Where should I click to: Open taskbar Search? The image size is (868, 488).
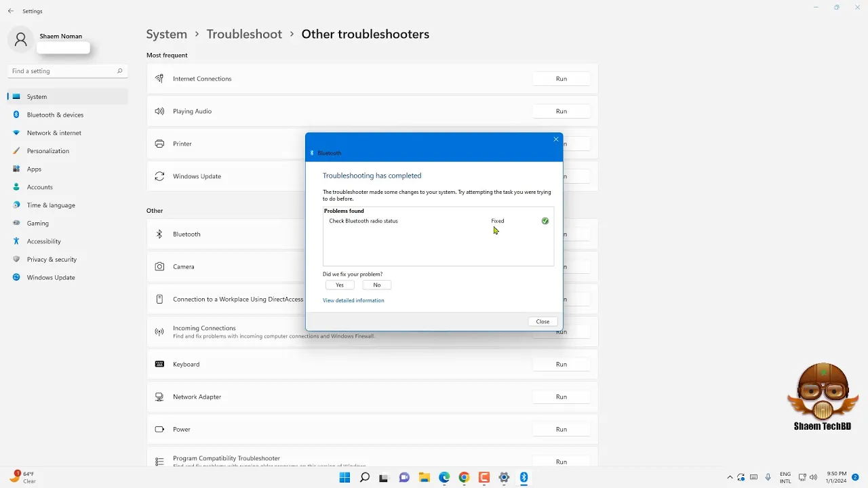coord(364,477)
